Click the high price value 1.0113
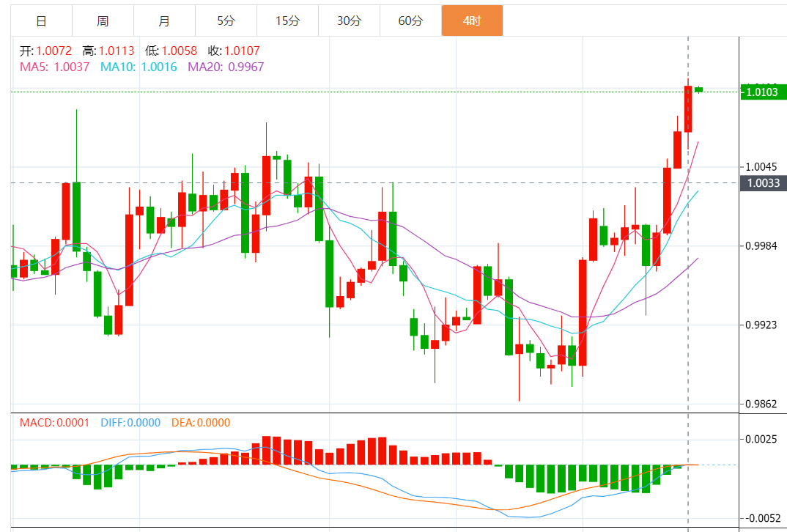The width and height of the screenshot is (787, 532). [117, 51]
